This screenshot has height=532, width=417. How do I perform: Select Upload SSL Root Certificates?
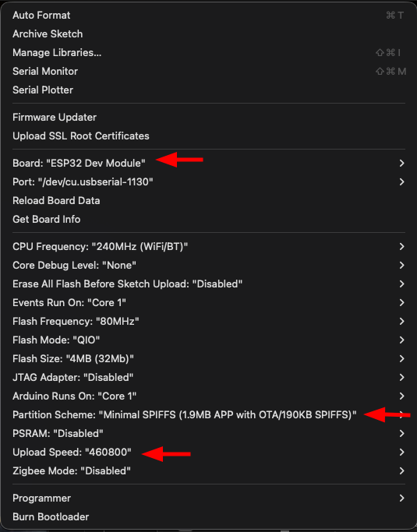209,136
